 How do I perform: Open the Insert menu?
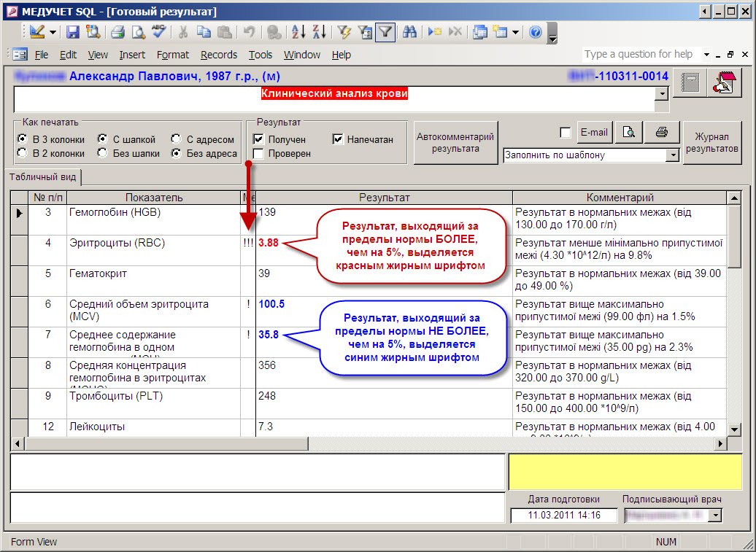(x=132, y=55)
